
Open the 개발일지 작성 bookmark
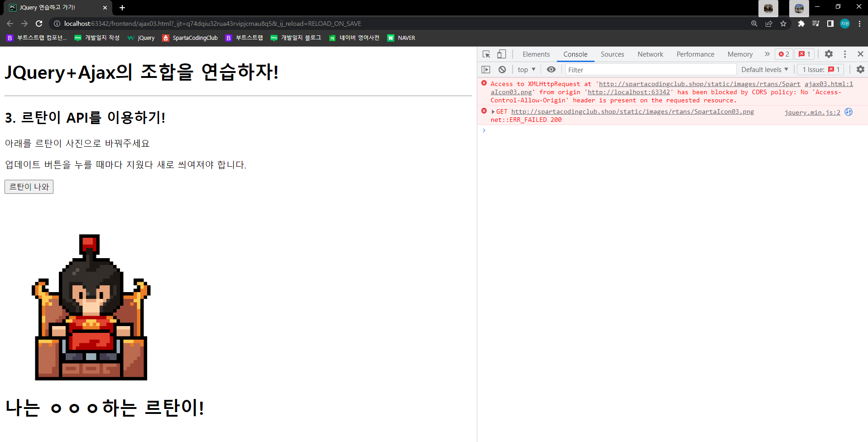[x=97, y=38]
